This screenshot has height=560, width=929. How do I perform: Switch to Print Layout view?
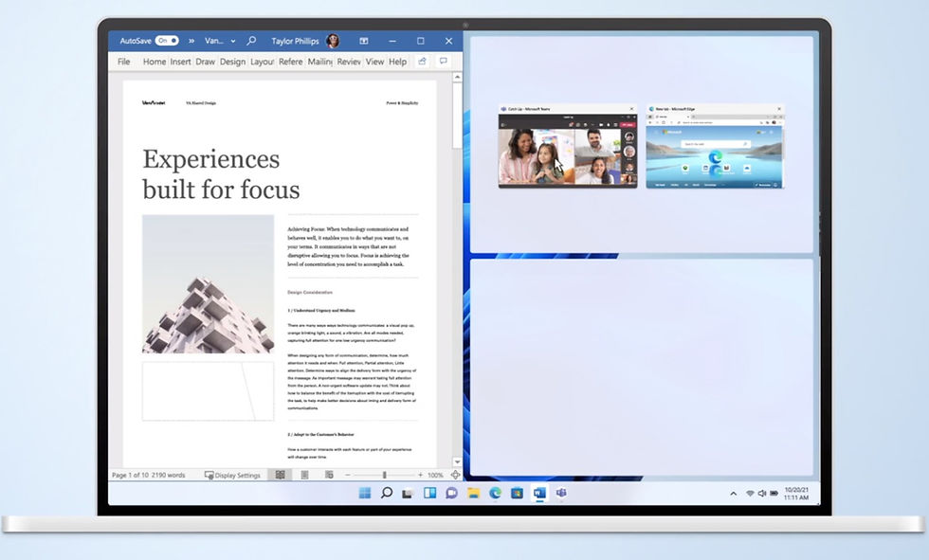click(303, 475)
